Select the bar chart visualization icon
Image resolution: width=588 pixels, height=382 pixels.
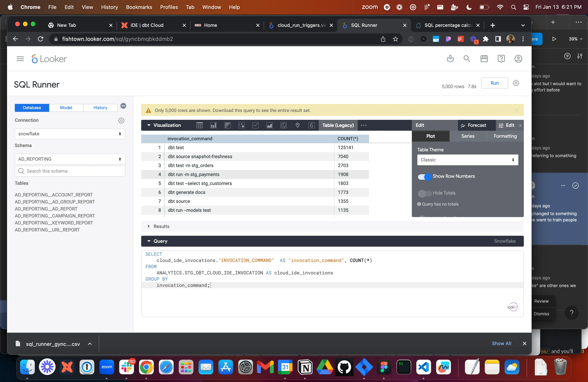[227, 125]
